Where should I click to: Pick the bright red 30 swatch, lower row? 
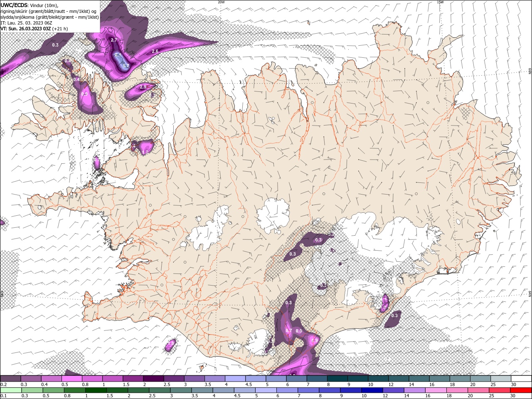tap(520, 390)
